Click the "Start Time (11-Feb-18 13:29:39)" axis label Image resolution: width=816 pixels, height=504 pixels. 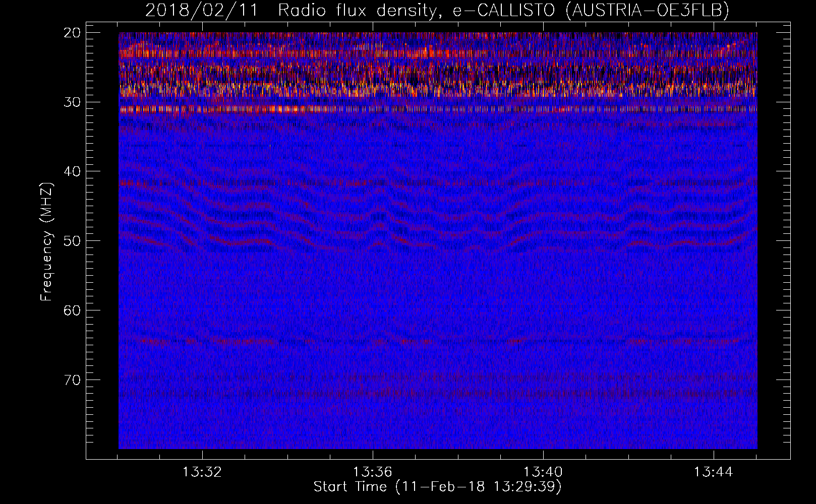coord(437,487)
